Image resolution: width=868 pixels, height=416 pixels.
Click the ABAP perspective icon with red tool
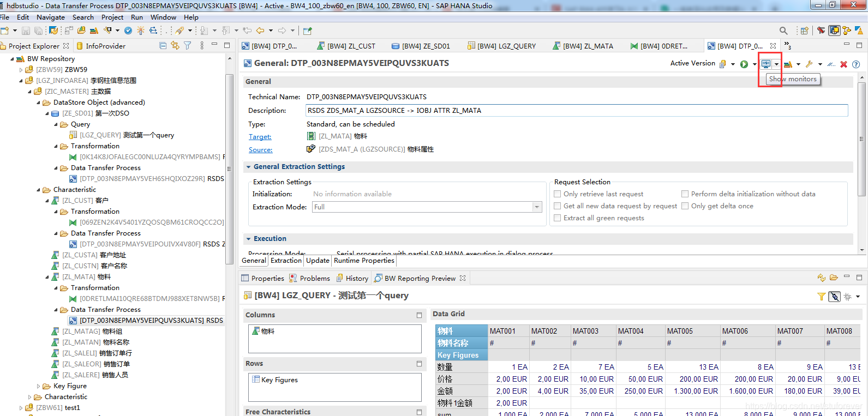[821, 31]
